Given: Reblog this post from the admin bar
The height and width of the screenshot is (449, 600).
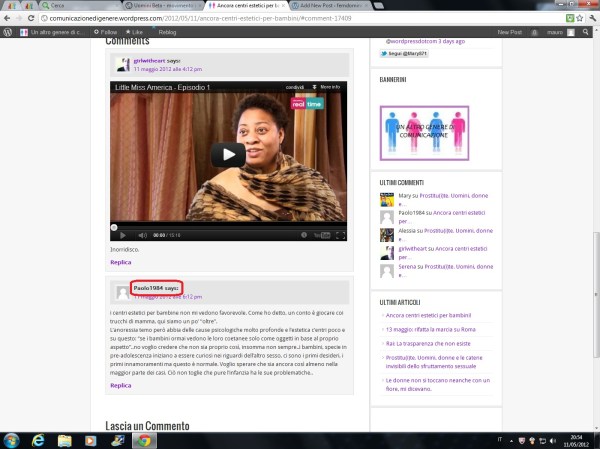Looking at the screenshot, I should coord(167,32).
